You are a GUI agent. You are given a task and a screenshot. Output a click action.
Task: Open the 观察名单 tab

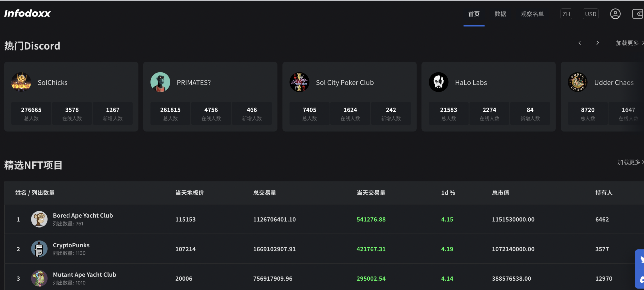(532, 14)
